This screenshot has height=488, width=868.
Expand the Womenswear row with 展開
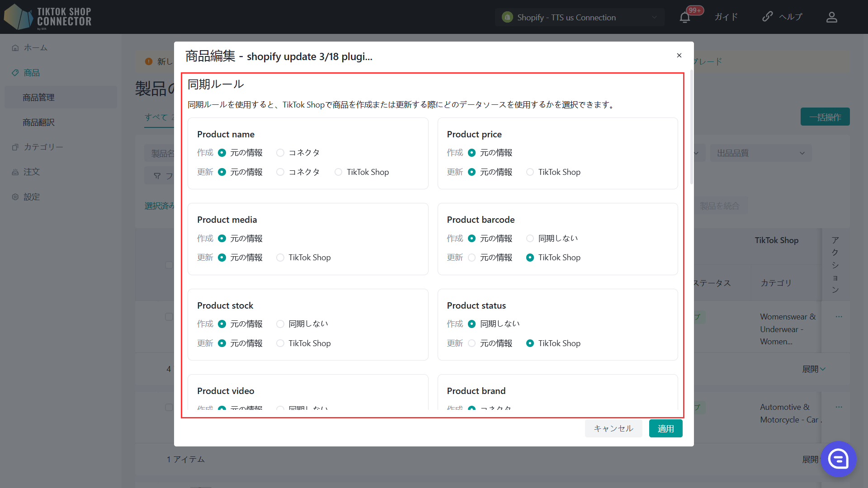[x=814, y=369]
